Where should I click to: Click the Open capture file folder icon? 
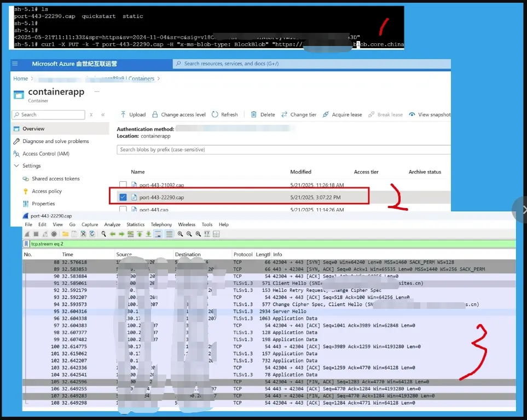65,234
